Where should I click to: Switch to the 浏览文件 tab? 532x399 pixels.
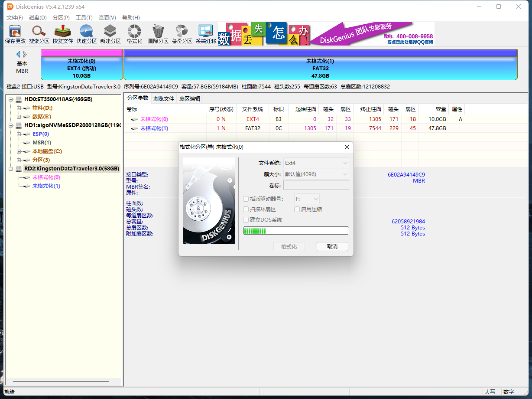(164, 98)
